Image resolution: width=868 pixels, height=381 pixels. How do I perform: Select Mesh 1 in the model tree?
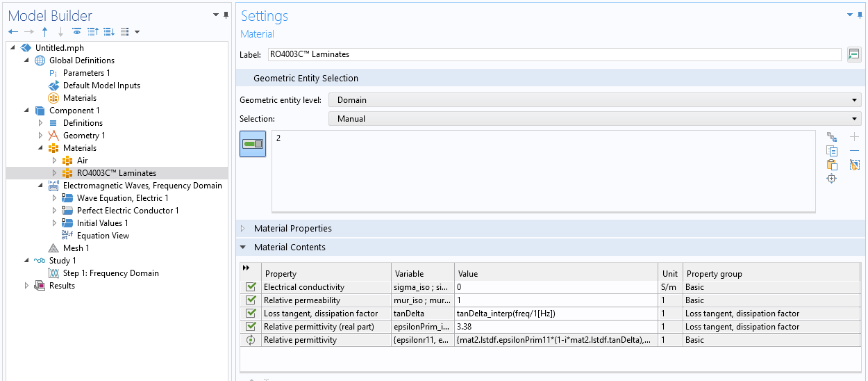(76, 248)
